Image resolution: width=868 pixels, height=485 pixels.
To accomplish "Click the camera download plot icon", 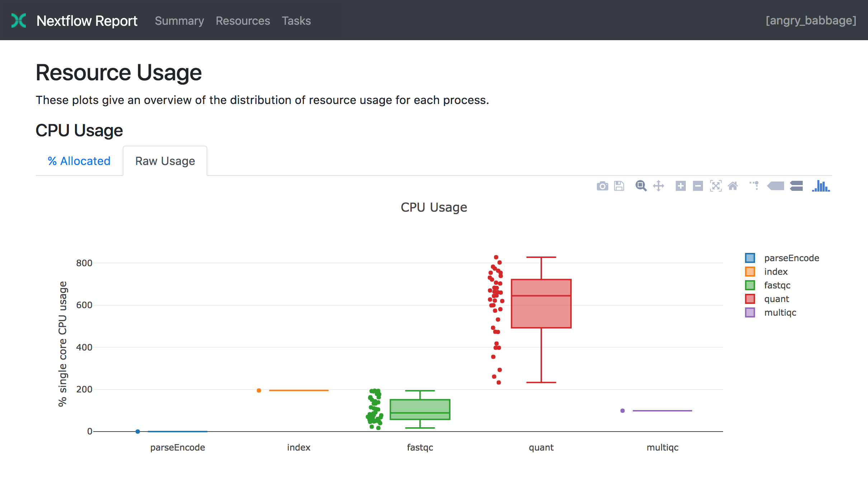I will [602, 186].
